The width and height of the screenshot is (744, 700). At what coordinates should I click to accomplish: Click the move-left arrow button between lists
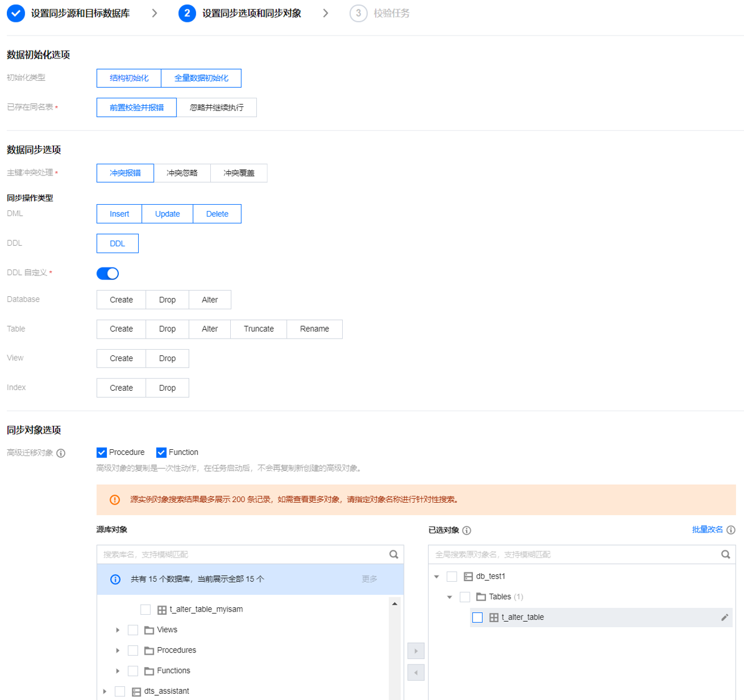point(416,673)
